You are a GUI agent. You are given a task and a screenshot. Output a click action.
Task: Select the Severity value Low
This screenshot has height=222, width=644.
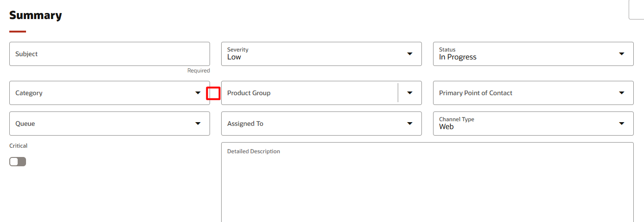[x=234, y=57]
